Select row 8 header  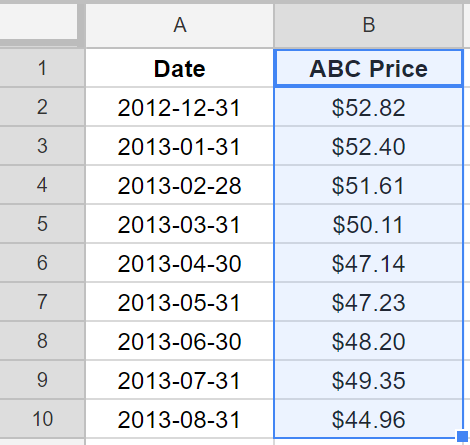(x=42, y=341)
